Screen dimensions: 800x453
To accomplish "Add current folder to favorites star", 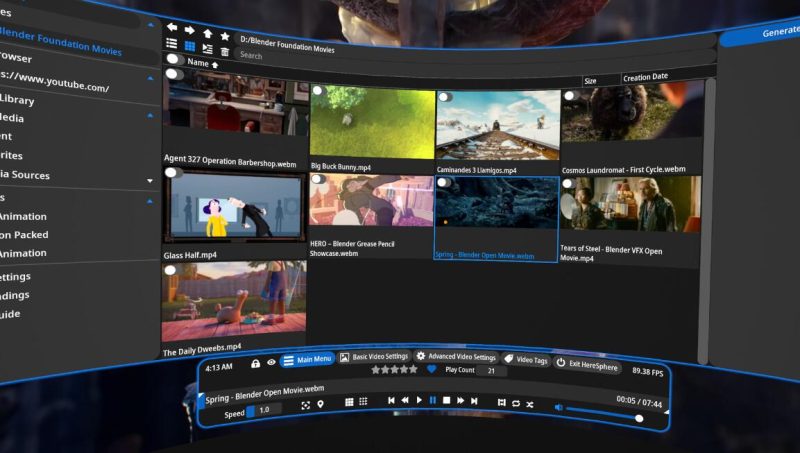I will pos(224,36).
